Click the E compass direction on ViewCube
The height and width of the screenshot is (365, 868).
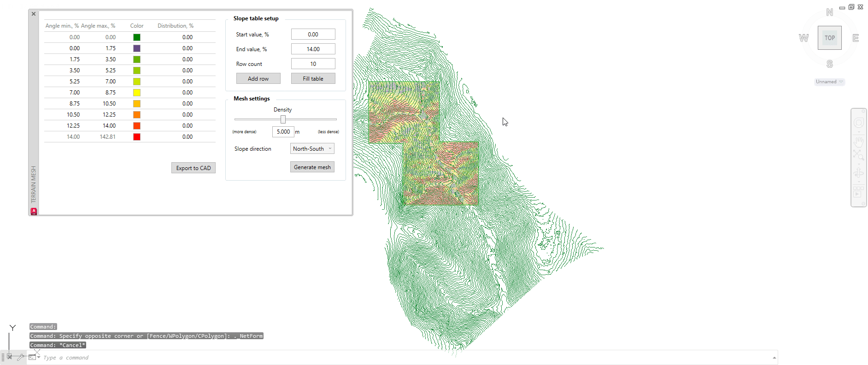pos(856,38)
